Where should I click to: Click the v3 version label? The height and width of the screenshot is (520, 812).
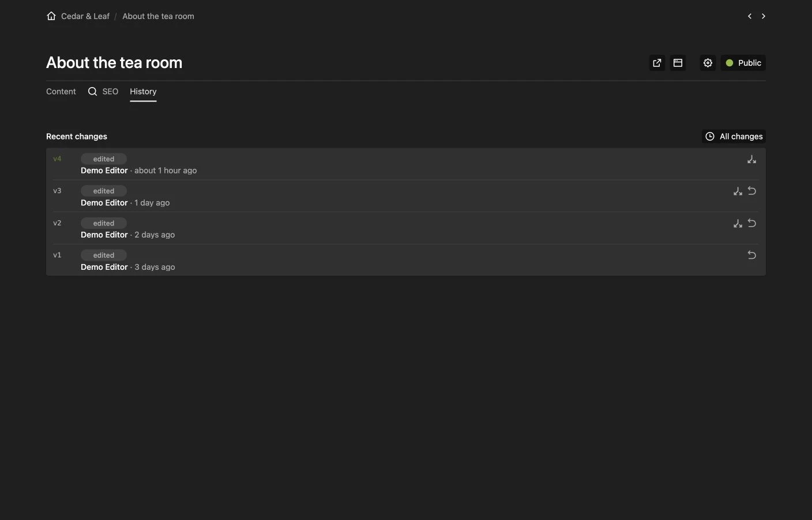point(57,191)
